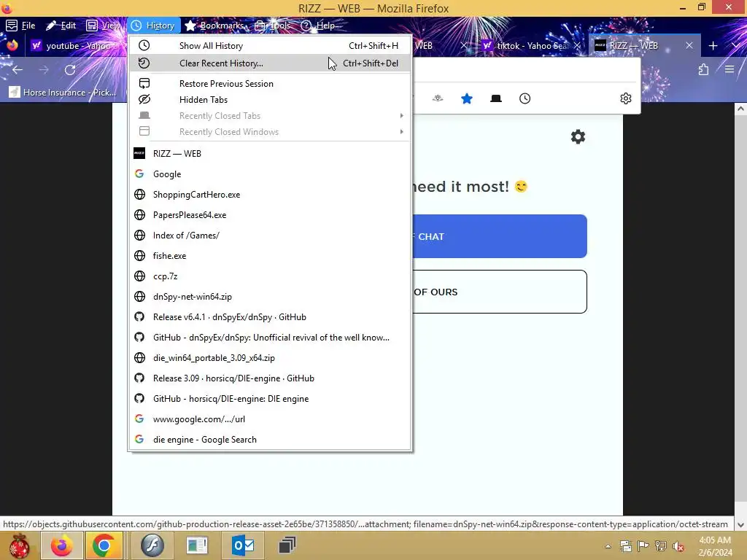
Task: Switch to youtube - Yahoo tab
Action: [x=76, y=46]
